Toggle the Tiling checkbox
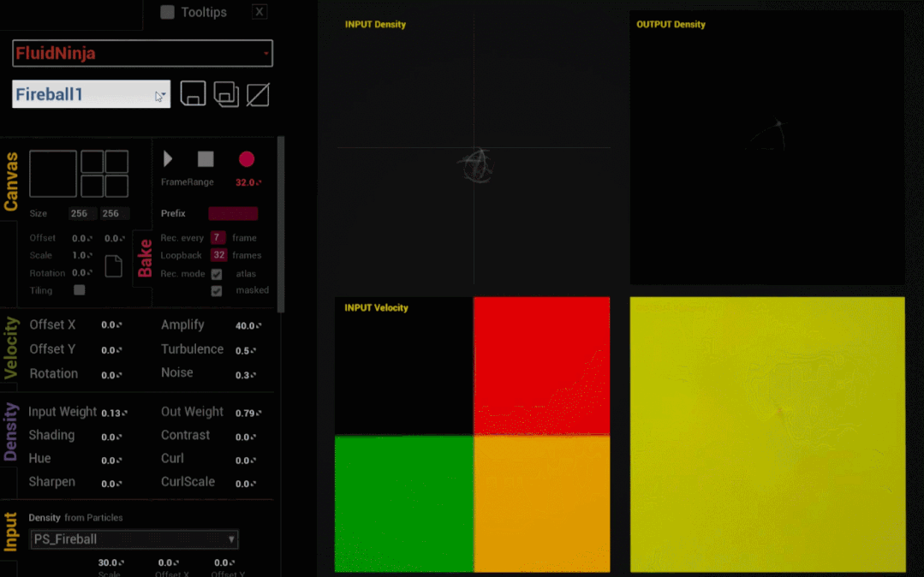Image resolution: width=924 pixels, height=577 pixels. 80,290
